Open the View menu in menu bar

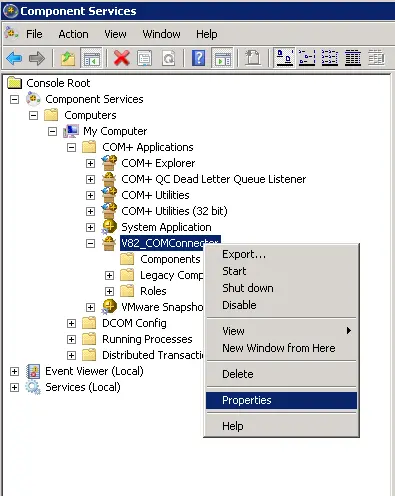tap(115, 34)
